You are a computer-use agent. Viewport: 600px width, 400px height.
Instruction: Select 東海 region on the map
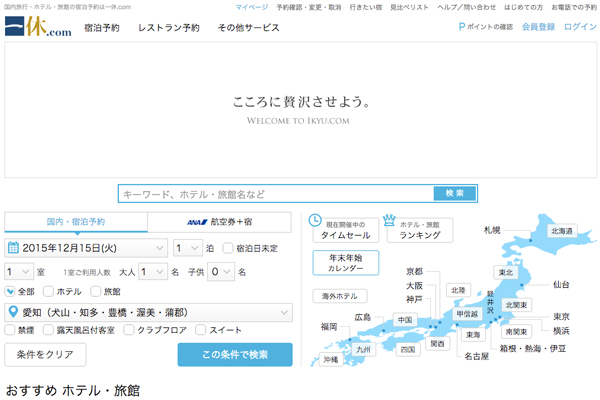tap(473, 335)
